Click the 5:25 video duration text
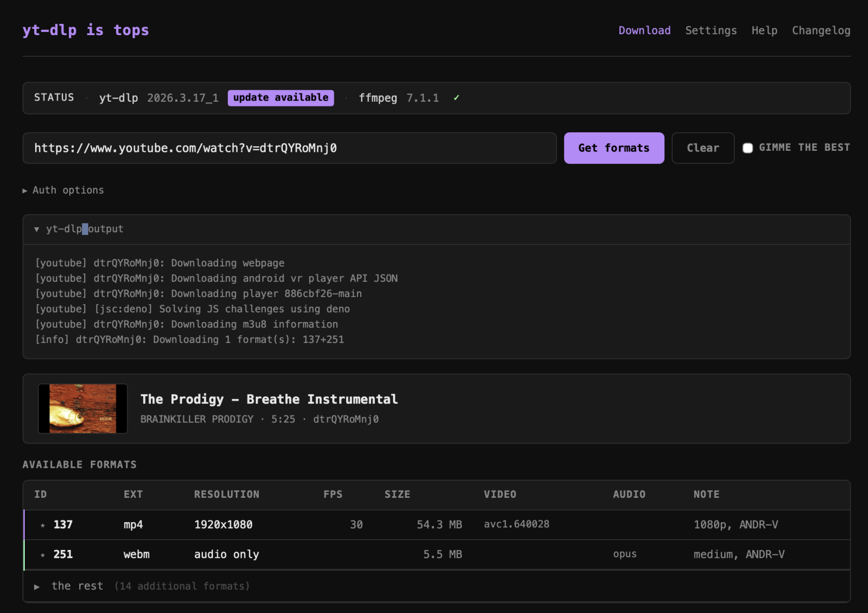 pyautogui.click(x=283, y=419)
